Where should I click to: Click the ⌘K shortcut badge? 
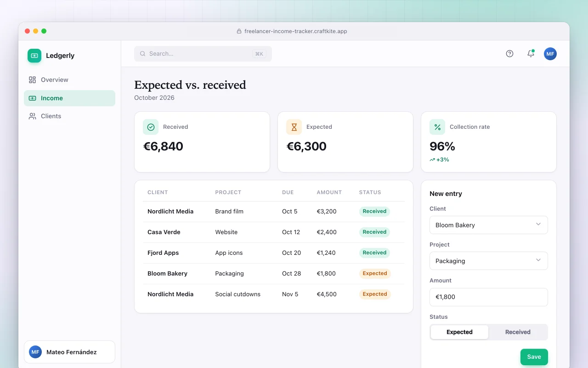[x=259, y=54]
